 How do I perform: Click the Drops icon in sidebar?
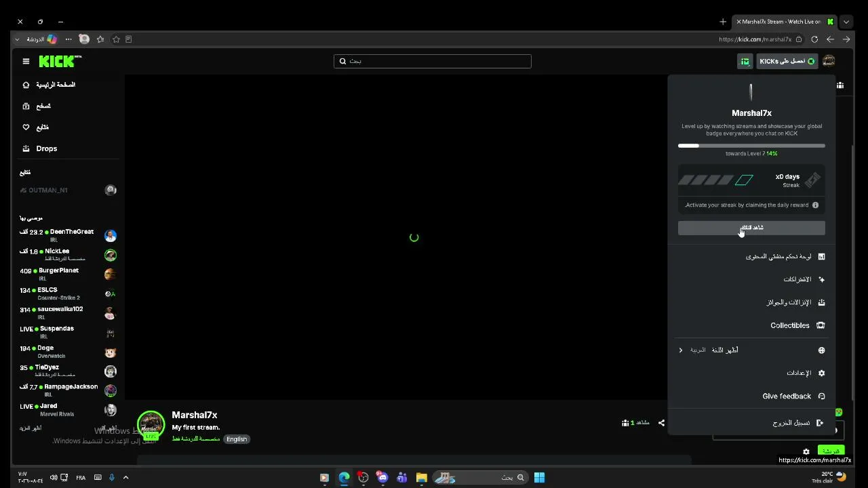point(26,148)
